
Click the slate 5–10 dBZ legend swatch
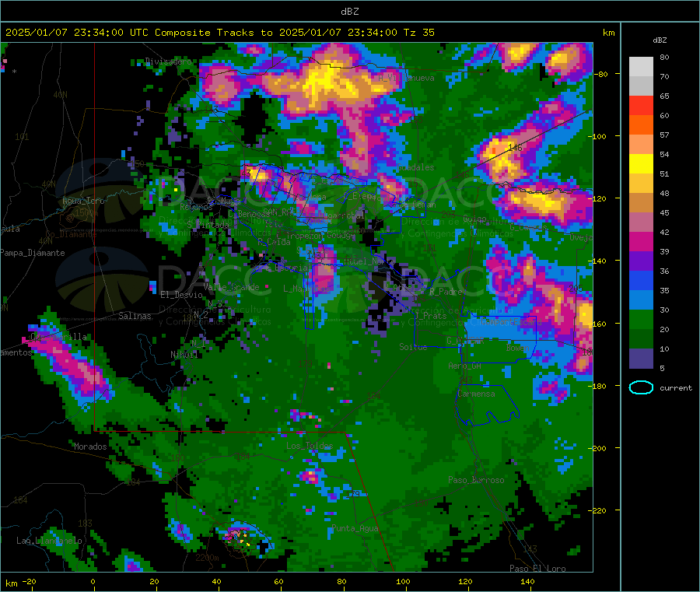(x=641, y=359)
